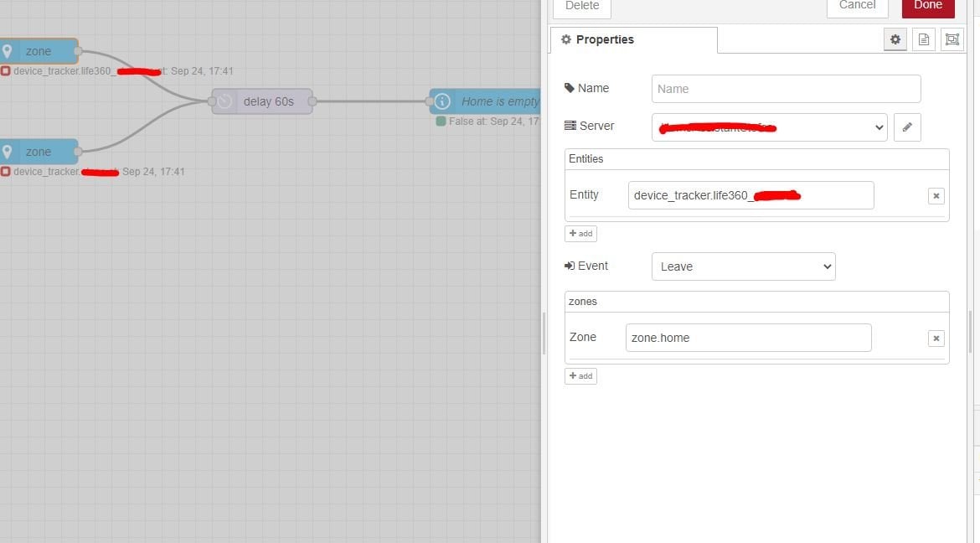The width and height of the screenshot is (980, 543).
Task: Click the Cancel button
Action: click(857, 6)
